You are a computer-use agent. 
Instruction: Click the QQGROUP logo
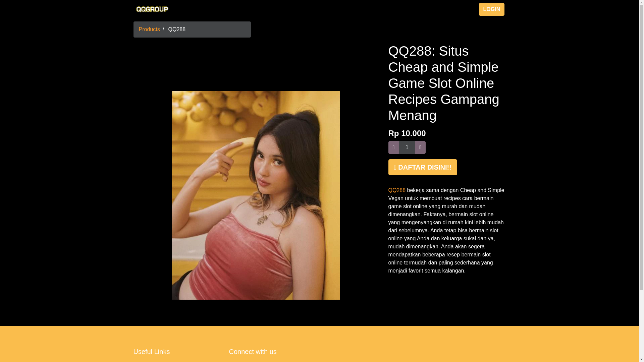(x=152, y=9)
